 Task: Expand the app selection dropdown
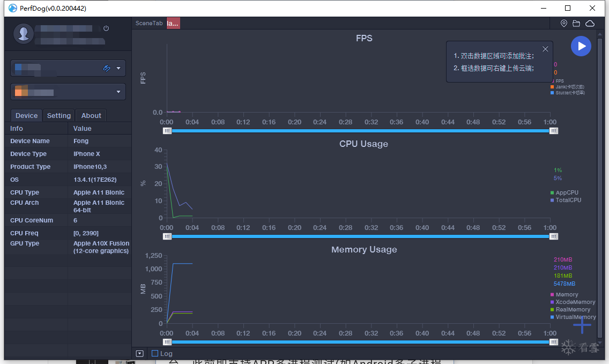click(x=118, y=92)
